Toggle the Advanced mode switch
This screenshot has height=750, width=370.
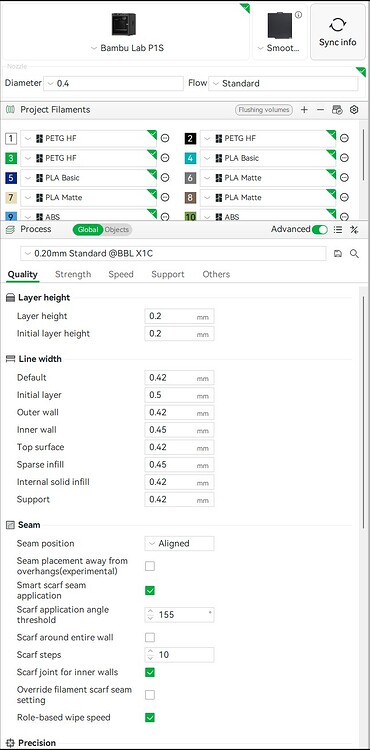point(319,230)
